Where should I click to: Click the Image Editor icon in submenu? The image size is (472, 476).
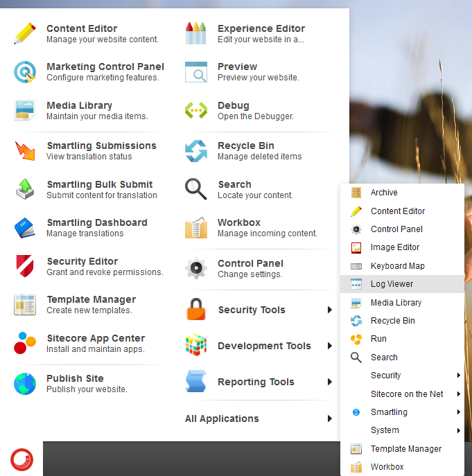(356, 247)
